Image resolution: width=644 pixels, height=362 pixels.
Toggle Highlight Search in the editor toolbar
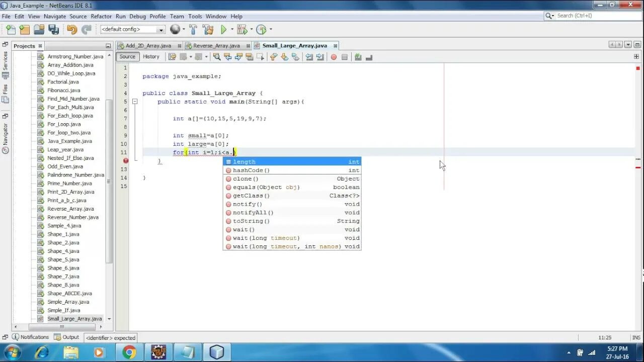point(249,56)
